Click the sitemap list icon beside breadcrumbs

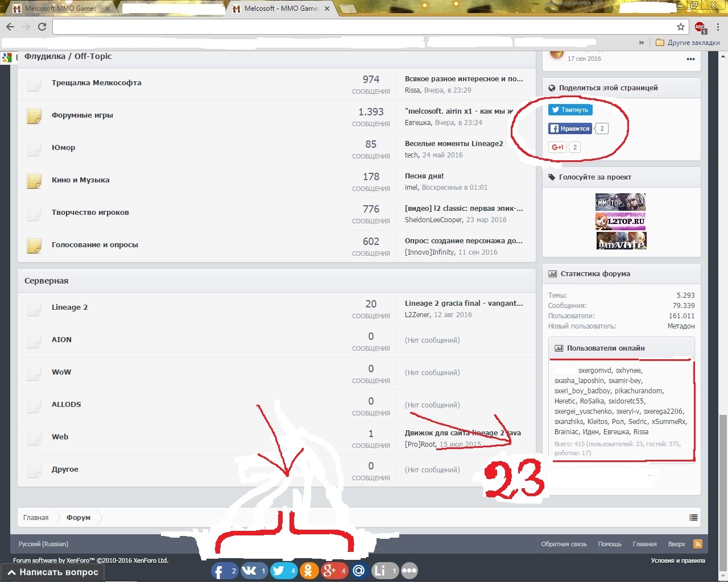[693, 517]
